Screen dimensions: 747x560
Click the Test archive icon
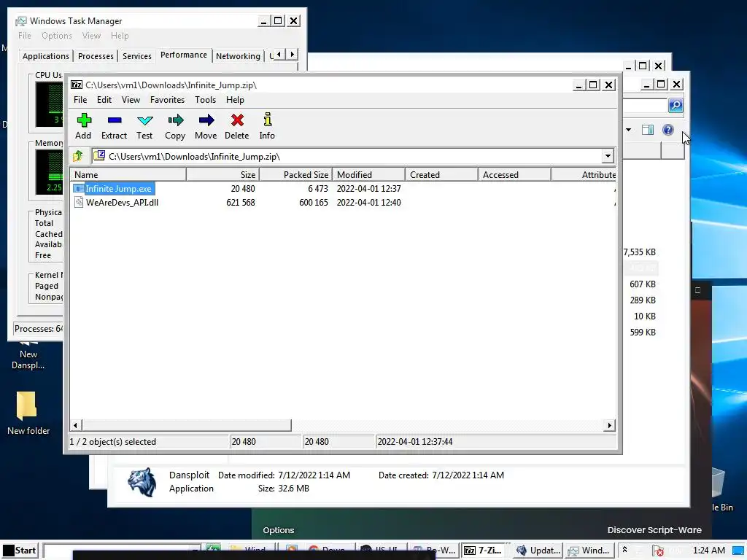click(x=145, y=120)
